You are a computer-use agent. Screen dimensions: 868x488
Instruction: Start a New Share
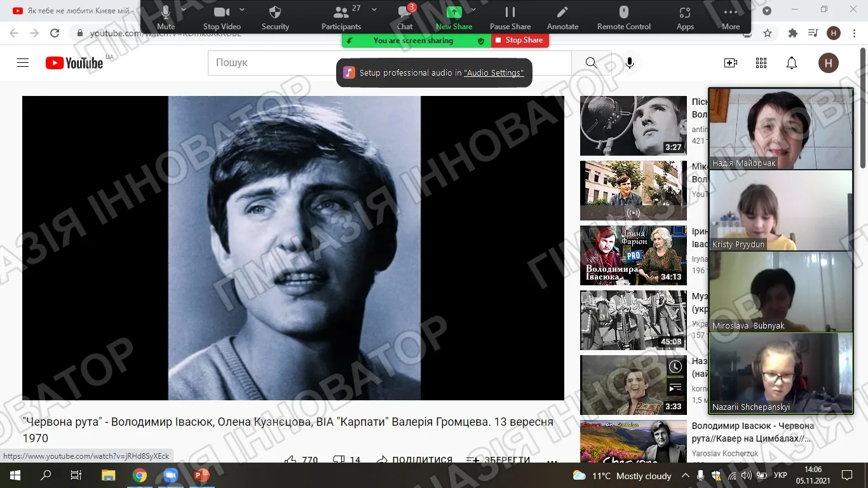tap(454, 17)
